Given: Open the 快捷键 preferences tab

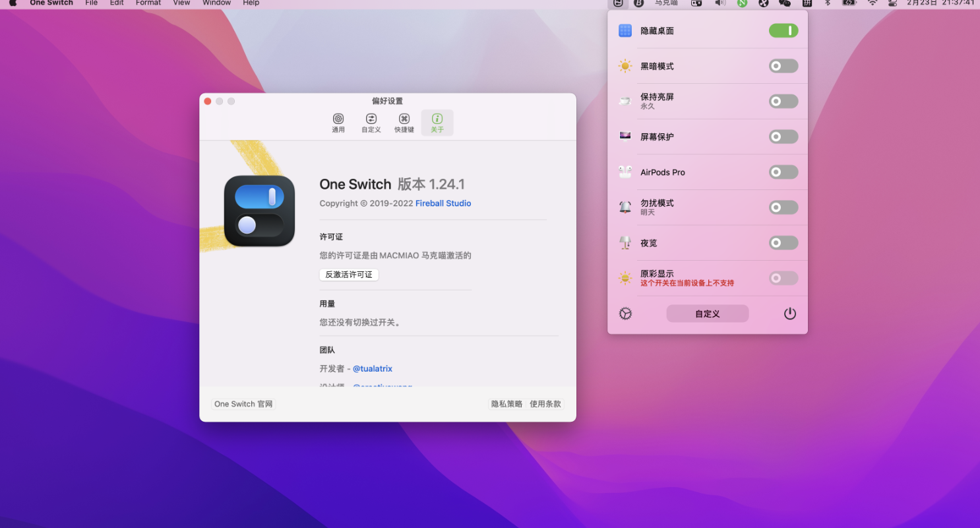Looking at the screenshot, I should tap(404, 123).
